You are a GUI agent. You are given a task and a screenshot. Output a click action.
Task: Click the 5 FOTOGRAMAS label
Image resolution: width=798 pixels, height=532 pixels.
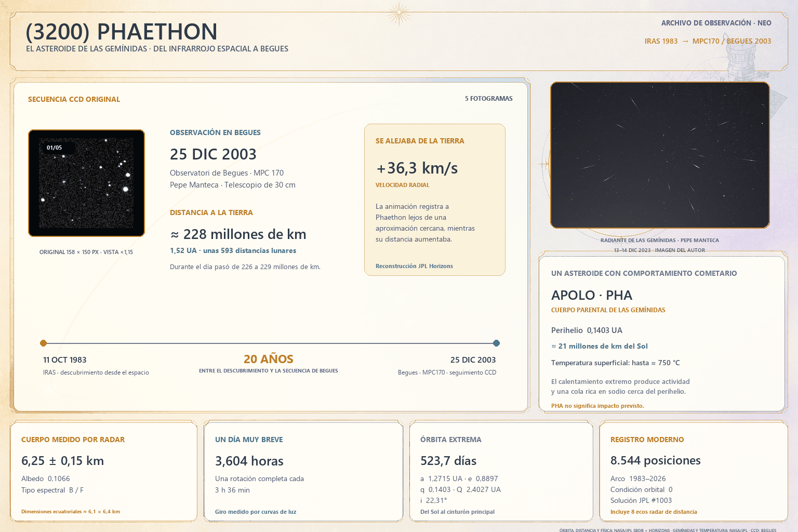point(488,98)
